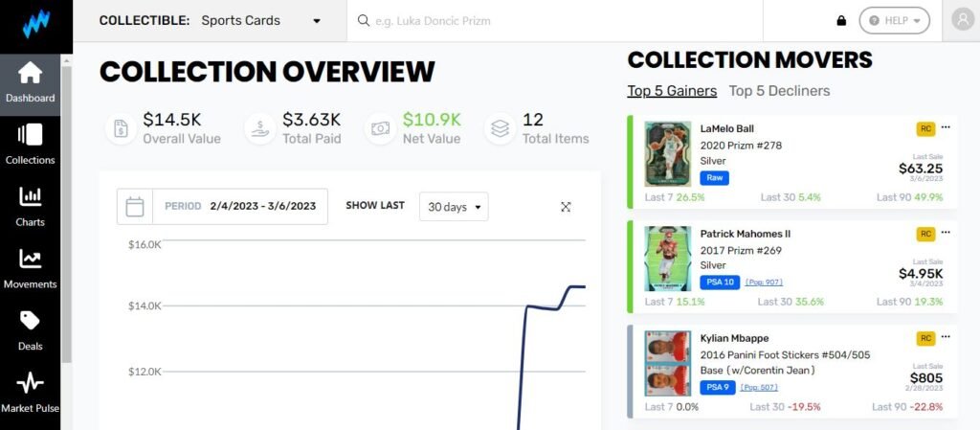Click the Net Value cash icon
Viewport: 980px width, 430px height.
point(380,128)
